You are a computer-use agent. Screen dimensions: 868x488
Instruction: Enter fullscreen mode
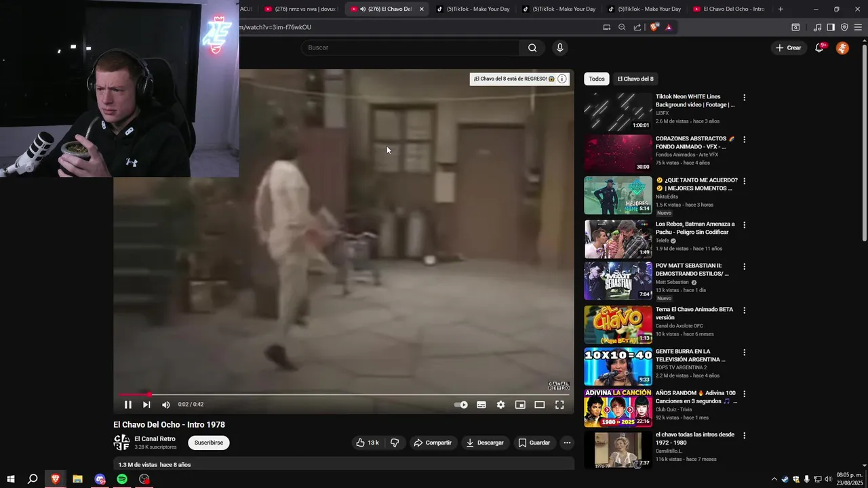pyautogui.click(x=559, y=405)
